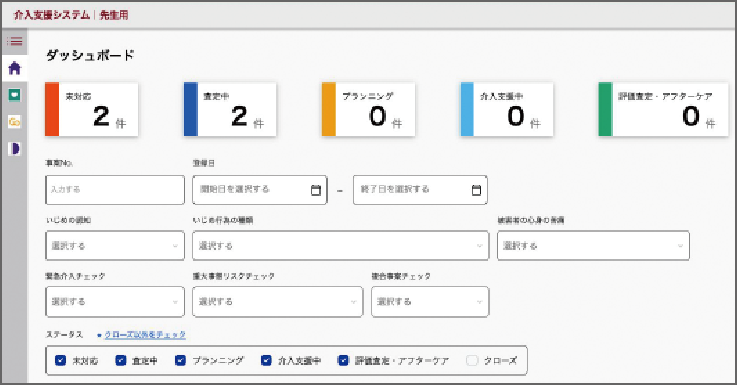
Task: Uncheck the 未対応 status checkbox
Action: tap(61, 361)
